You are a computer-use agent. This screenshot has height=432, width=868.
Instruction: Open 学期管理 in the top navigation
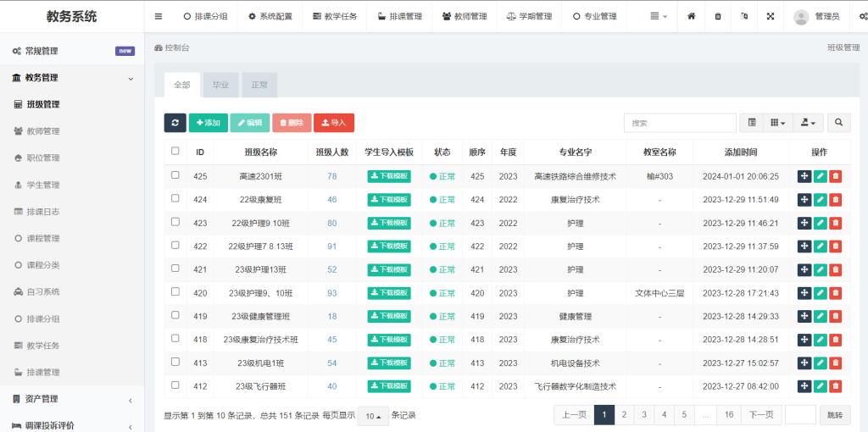529,17
